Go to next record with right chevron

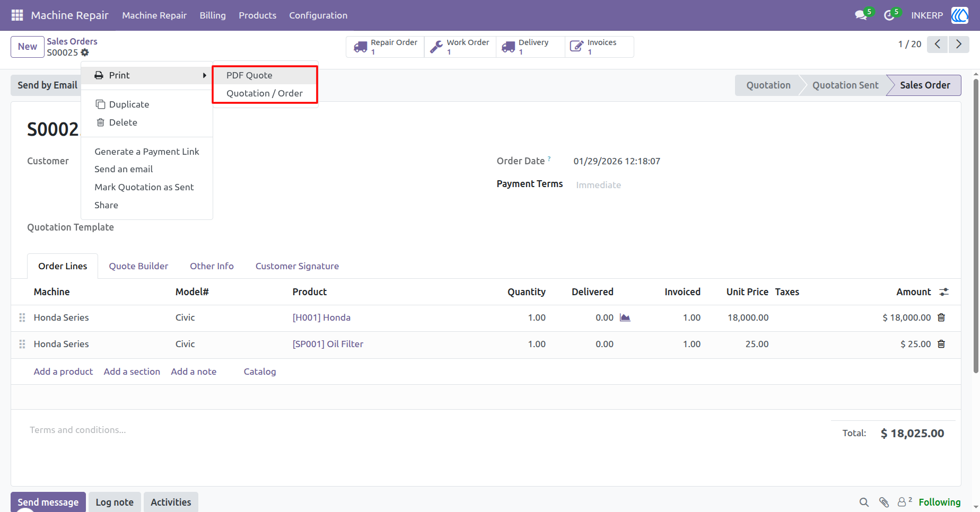pyautogui.click(x=959, y=44)
